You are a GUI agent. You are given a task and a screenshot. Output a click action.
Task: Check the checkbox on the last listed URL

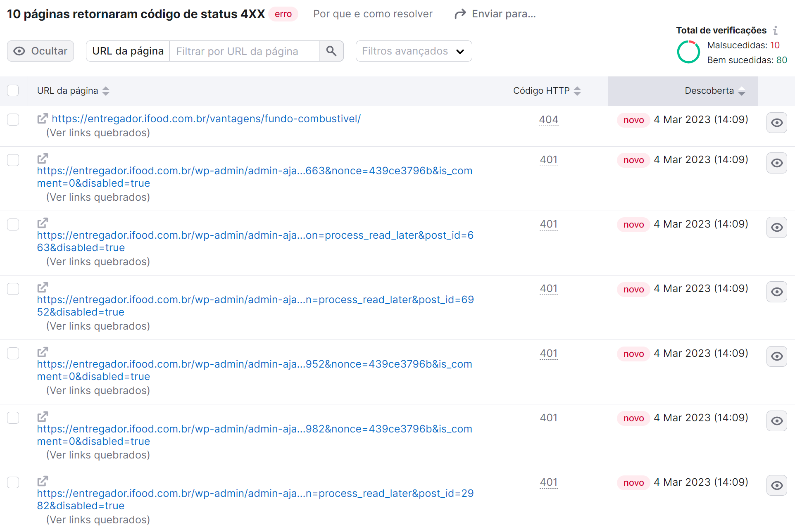tap(13, 482)
